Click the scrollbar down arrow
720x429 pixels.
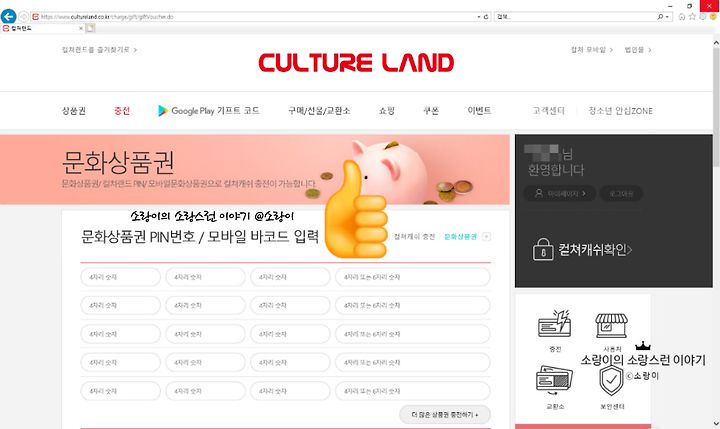pos(716,423)
